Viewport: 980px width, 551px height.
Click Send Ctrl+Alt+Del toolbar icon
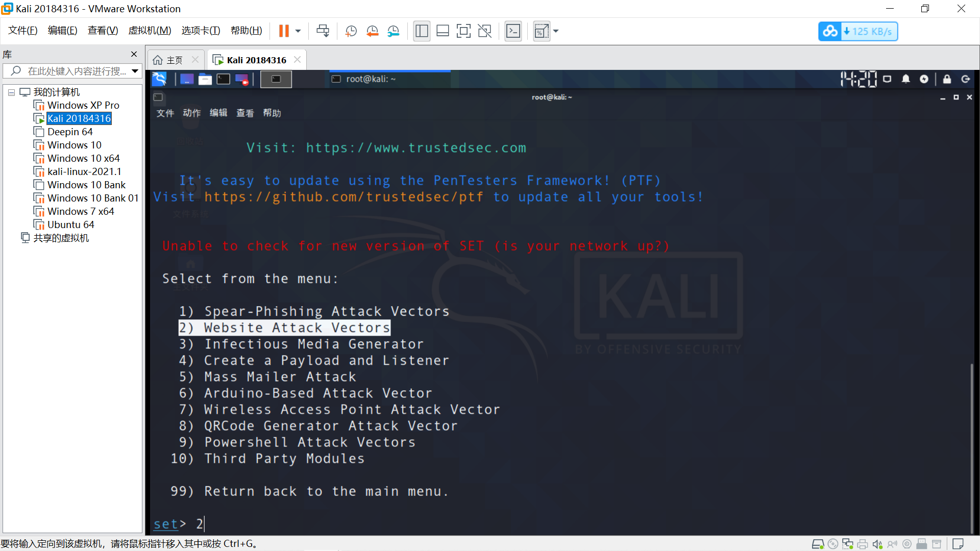[x=323, y=31]
